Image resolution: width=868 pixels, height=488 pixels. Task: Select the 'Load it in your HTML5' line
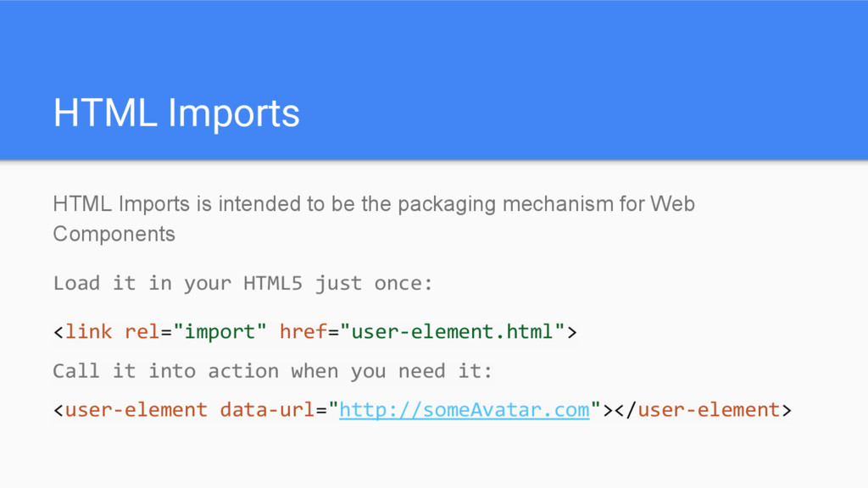click(x=242, y=283)
